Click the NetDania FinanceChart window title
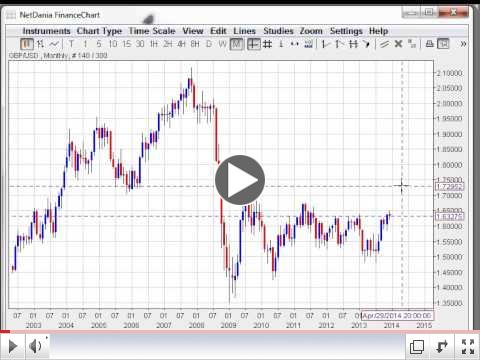Image resolution: width=480 pixels, height=360 pixels. click(60, 15)
